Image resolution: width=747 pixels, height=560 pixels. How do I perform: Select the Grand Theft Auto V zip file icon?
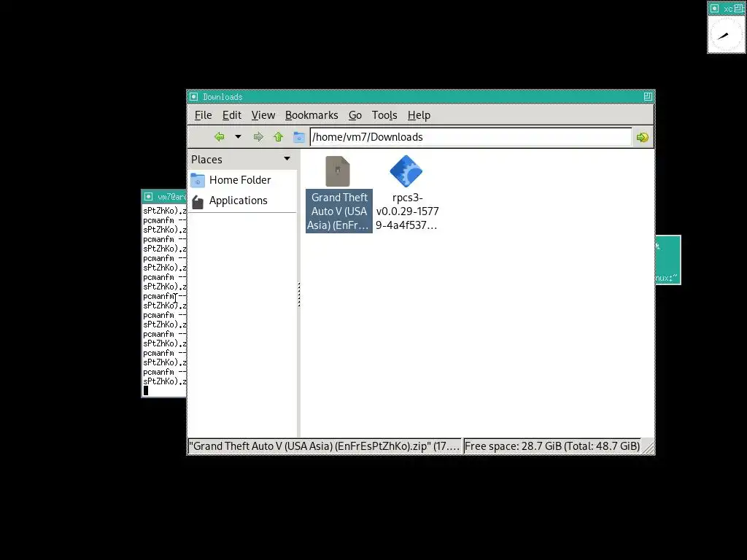click(338, 171)
